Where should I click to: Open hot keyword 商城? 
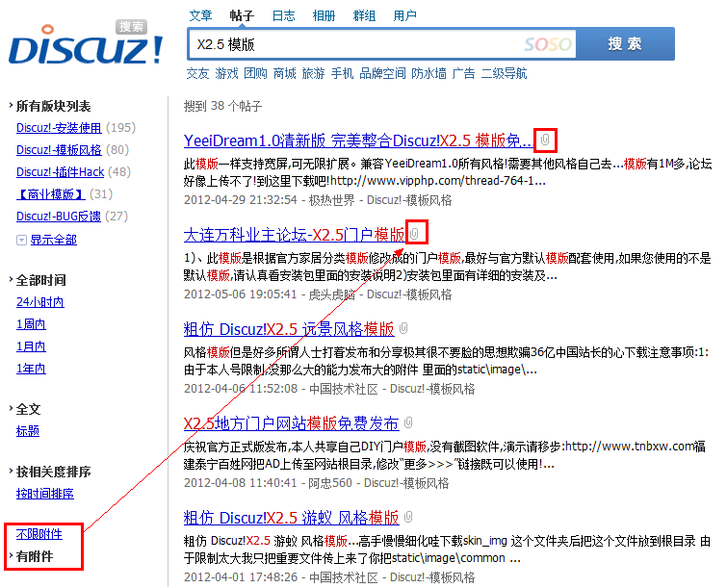click(x=284, y=73)
